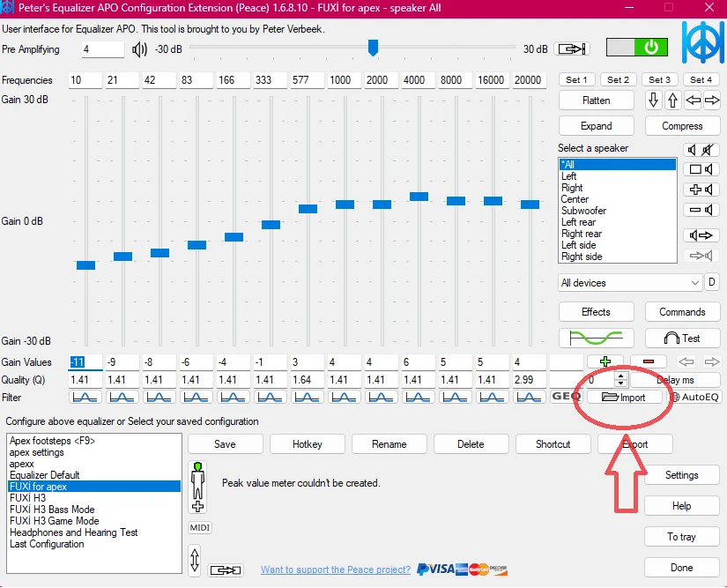Open the green graph curve window
The height and width of the screenshot is (588, 727).
[x=597, y=338]
